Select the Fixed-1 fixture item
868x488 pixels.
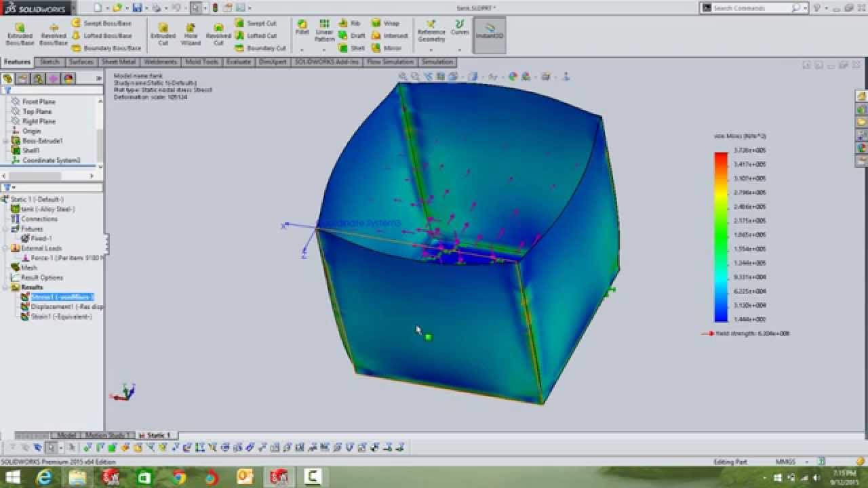tap(41, 239)
